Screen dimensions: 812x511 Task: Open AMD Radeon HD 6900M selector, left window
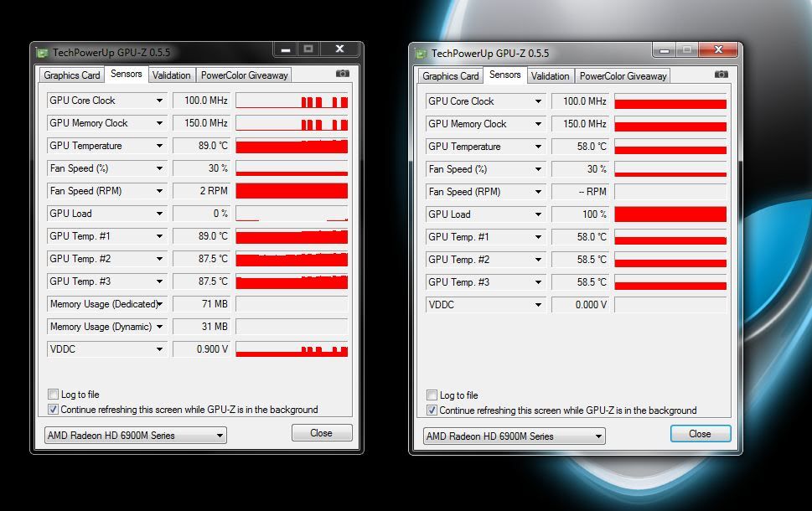(136, 436)
